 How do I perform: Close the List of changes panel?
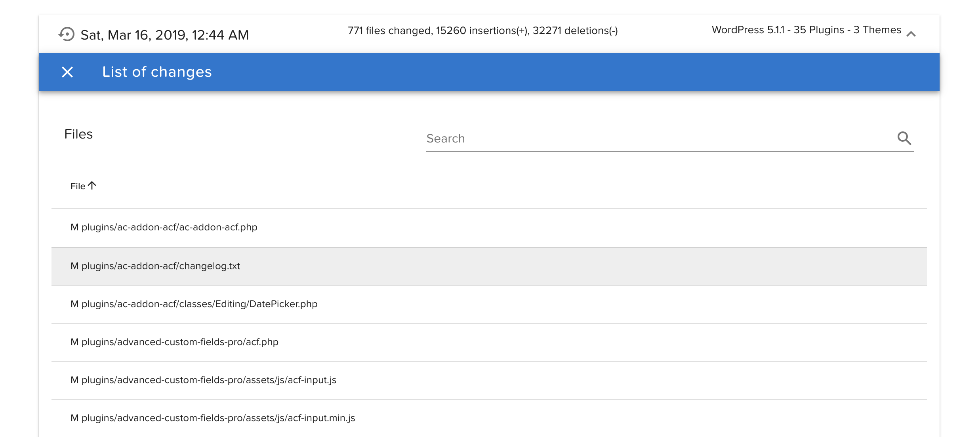point(67,72)
